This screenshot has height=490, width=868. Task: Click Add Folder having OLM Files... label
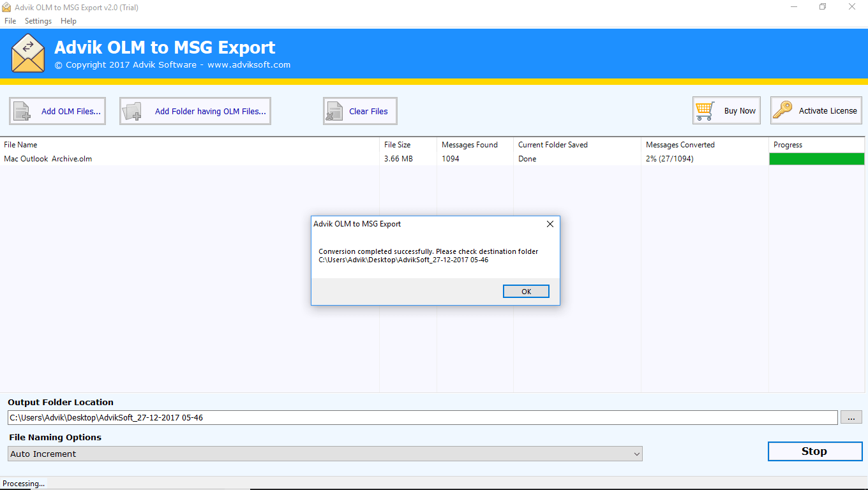[211, 111]
